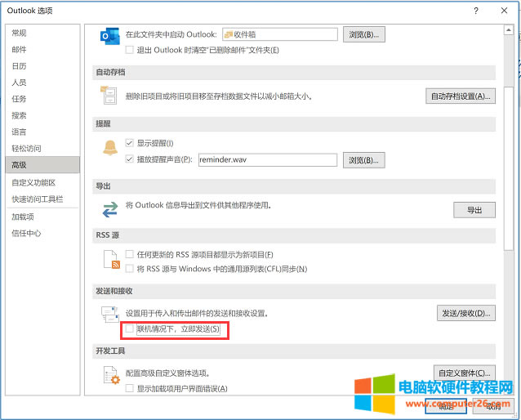Click the reminder.wav sound file field
521x420 pixels.
click(268, 160)
